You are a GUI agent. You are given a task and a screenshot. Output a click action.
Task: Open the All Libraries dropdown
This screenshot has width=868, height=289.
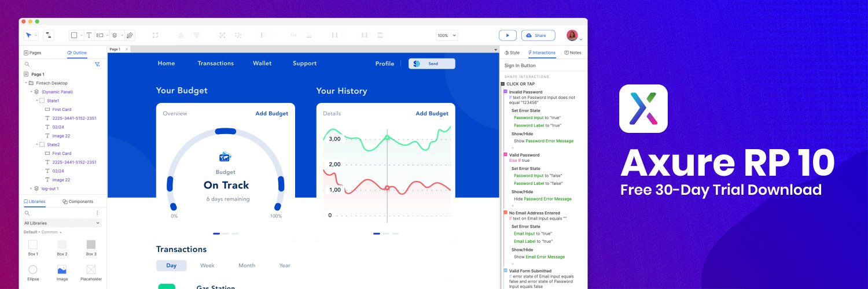click(x=62, y=223)
